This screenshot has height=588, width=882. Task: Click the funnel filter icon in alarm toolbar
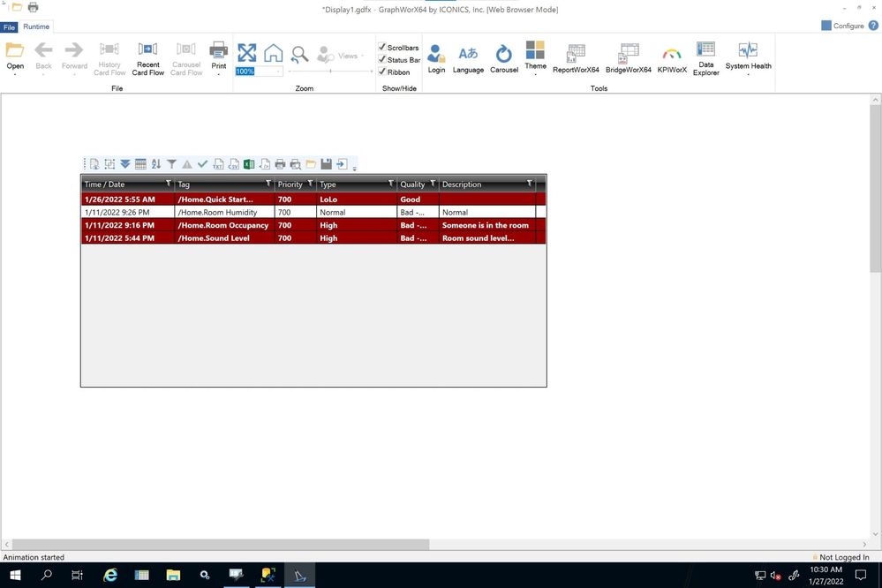click(171, 164)
